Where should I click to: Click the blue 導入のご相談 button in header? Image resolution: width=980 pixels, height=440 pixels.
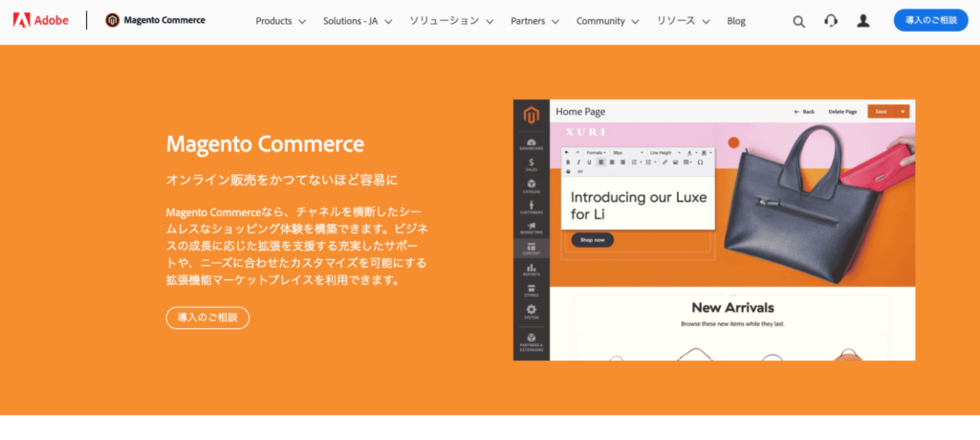coord(930,20)
